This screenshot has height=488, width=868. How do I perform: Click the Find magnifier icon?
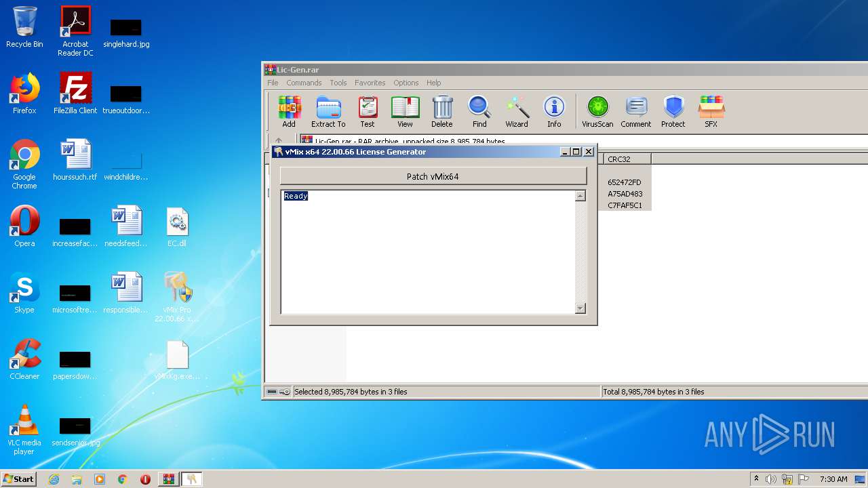[479, 112]
